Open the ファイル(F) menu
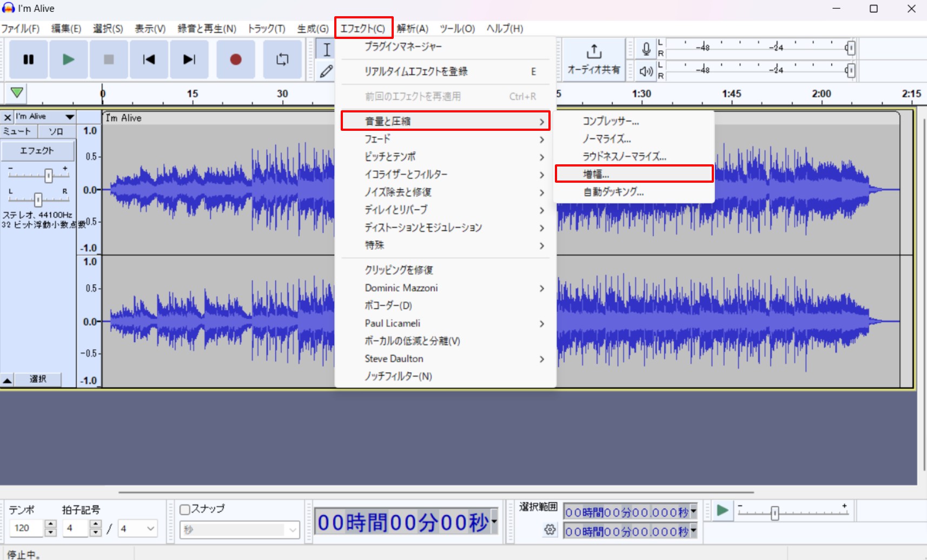Screen dimensions: 927x560 [21, 29]
